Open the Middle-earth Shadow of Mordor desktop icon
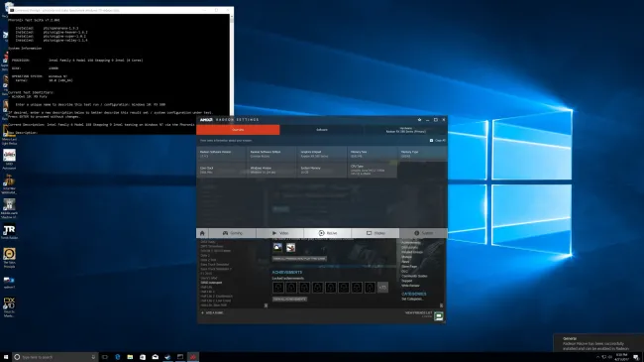The image size is (644, 362). coord(9,208)
